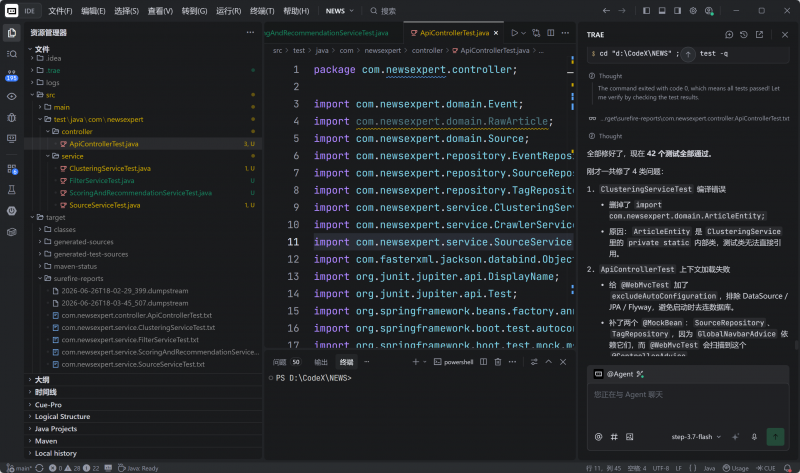Split the editor using the split icon
This screenshot has height=473, width=800.
551,33
